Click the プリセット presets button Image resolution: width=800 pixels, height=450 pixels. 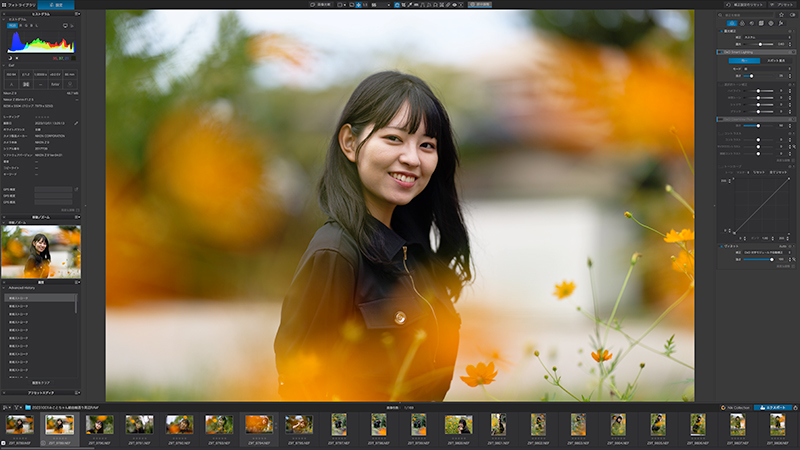tap(782, 5)
